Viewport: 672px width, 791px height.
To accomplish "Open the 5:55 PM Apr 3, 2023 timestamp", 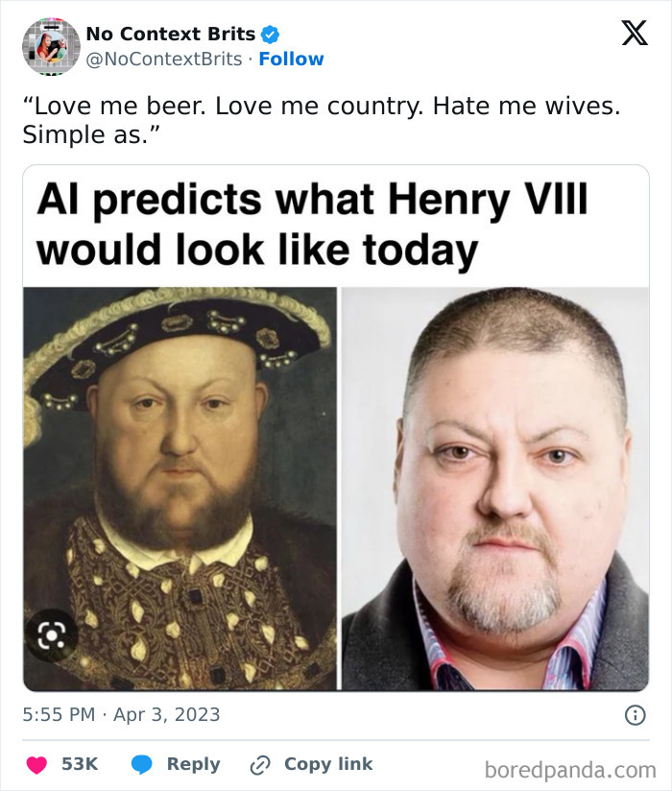I will [x=121, y=714].
